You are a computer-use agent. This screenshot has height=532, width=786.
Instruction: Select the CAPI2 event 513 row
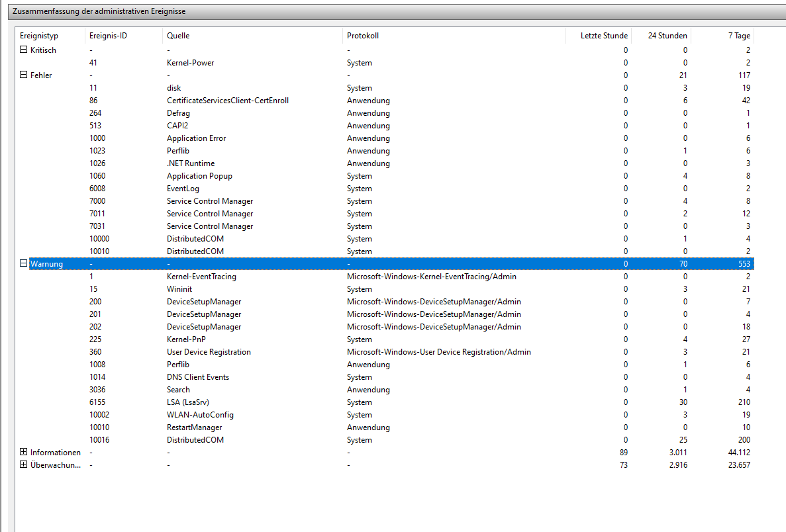385,125
